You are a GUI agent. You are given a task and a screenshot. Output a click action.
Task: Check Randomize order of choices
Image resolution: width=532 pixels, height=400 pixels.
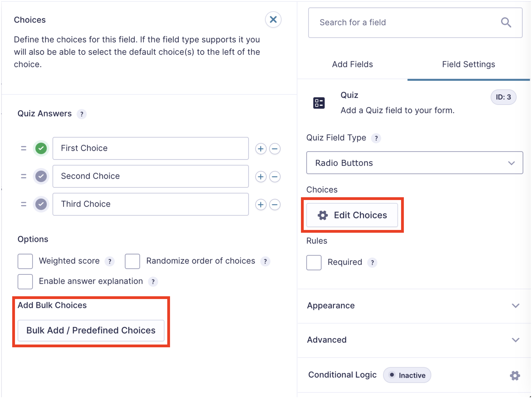pos(132,261)
